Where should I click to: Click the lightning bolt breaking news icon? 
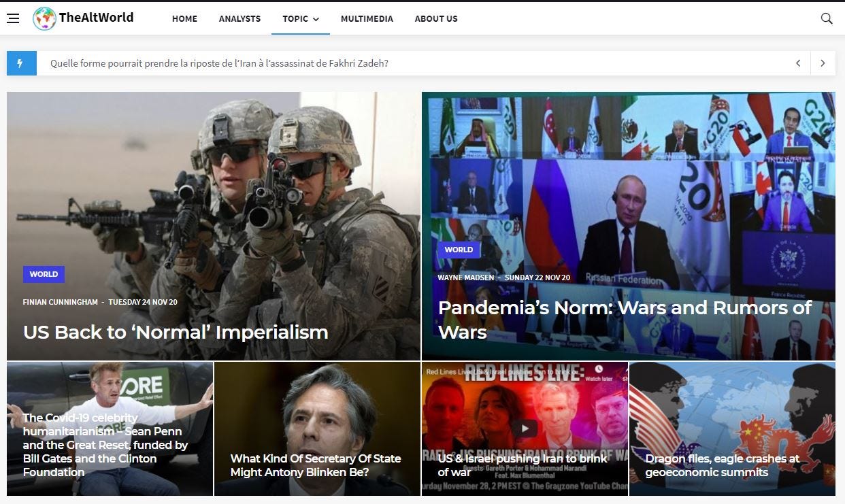pyautogui.click(x=21, y=63)
